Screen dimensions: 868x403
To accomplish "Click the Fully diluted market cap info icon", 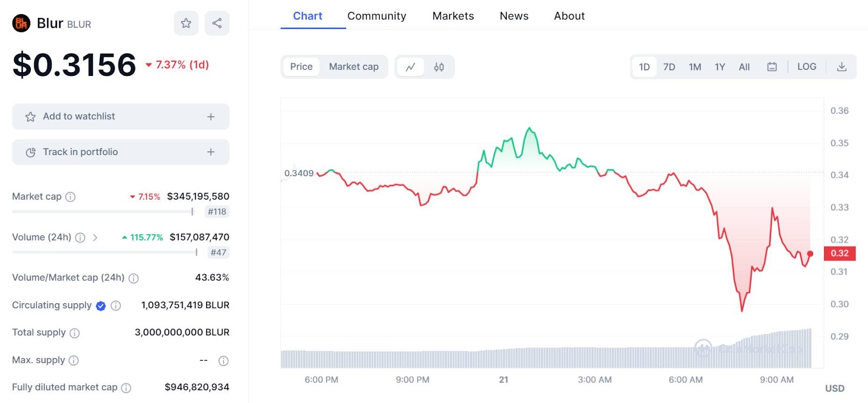I will point(126,388).
